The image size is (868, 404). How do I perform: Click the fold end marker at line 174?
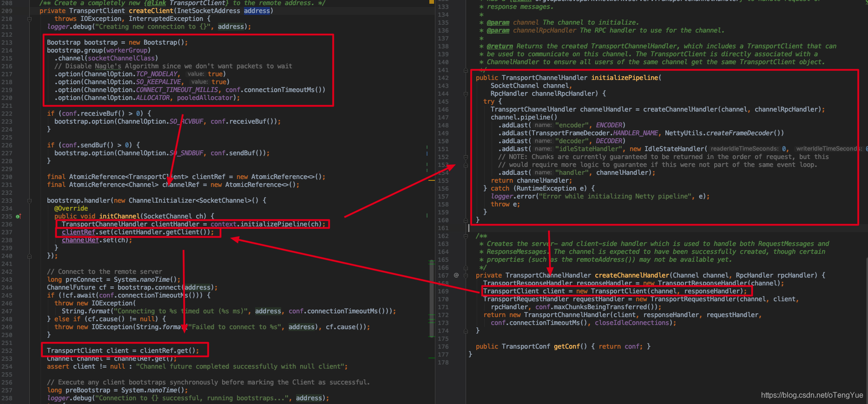pos(466,331)
